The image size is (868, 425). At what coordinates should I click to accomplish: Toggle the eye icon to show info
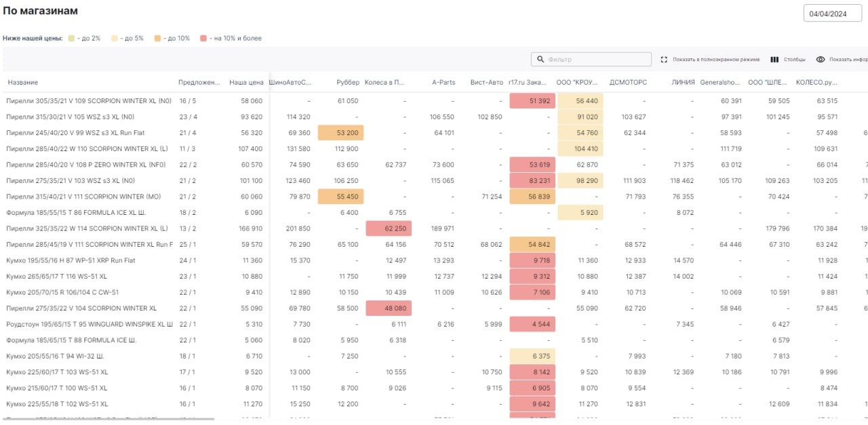click(x=821, y=60)
